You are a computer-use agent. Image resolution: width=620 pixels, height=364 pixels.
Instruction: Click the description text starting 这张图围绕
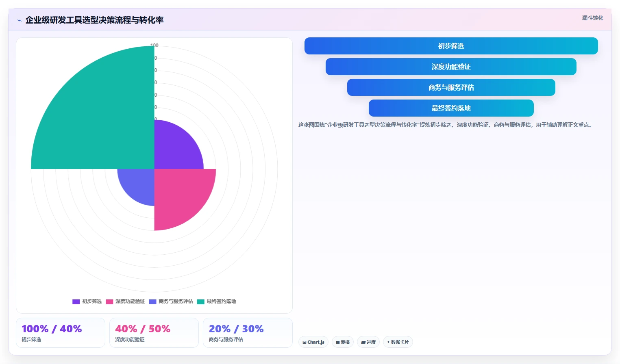[446, 125]
